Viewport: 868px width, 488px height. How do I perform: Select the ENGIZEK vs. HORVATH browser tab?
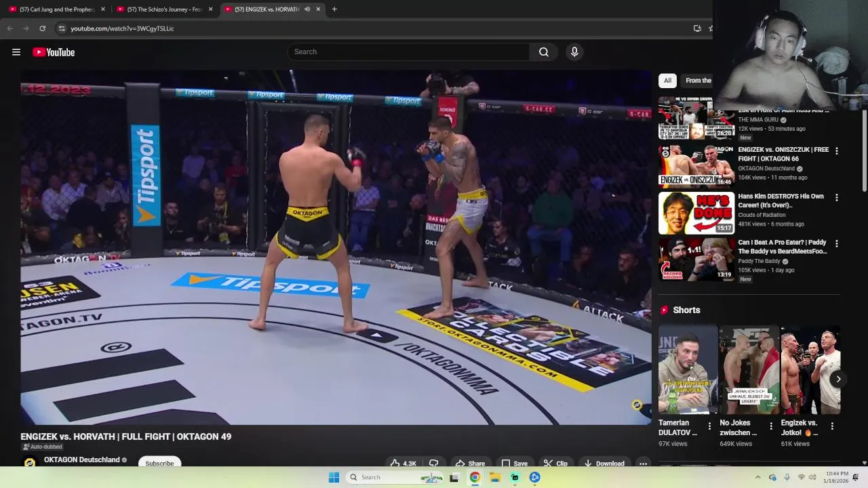pos(267,9)
